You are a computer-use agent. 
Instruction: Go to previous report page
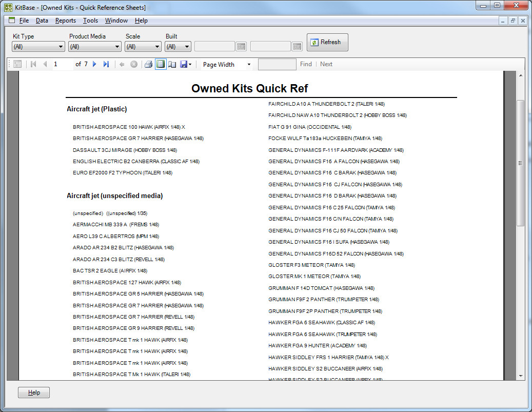click(x=45, y=64)
